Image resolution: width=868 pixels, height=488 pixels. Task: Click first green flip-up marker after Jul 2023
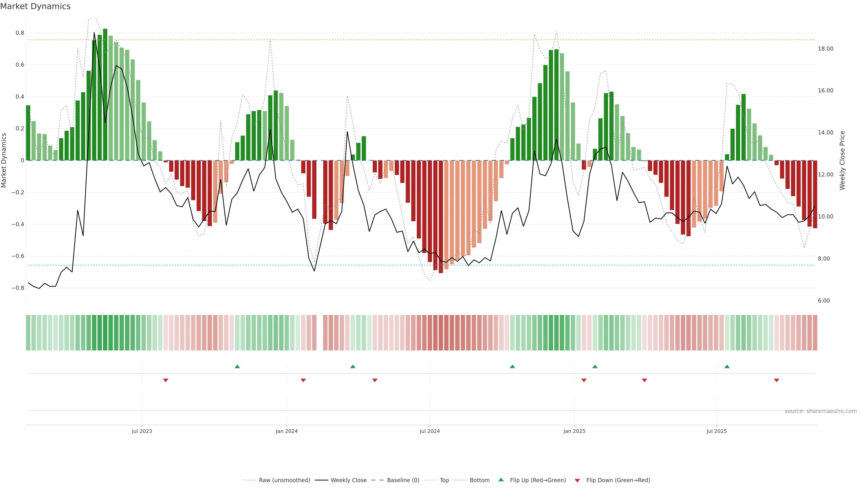point(237,366)
